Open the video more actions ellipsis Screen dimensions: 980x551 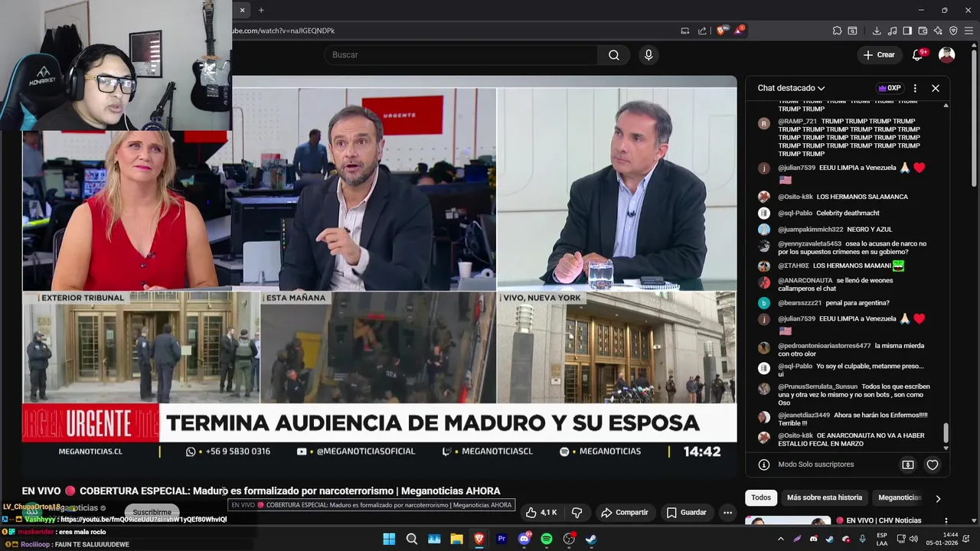(x=728, y=512)
